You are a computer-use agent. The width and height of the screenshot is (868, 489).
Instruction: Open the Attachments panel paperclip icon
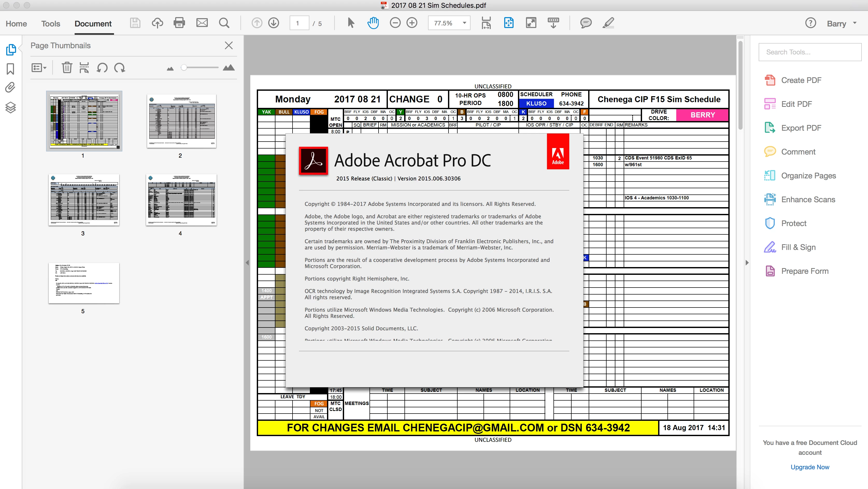point(10,88)
